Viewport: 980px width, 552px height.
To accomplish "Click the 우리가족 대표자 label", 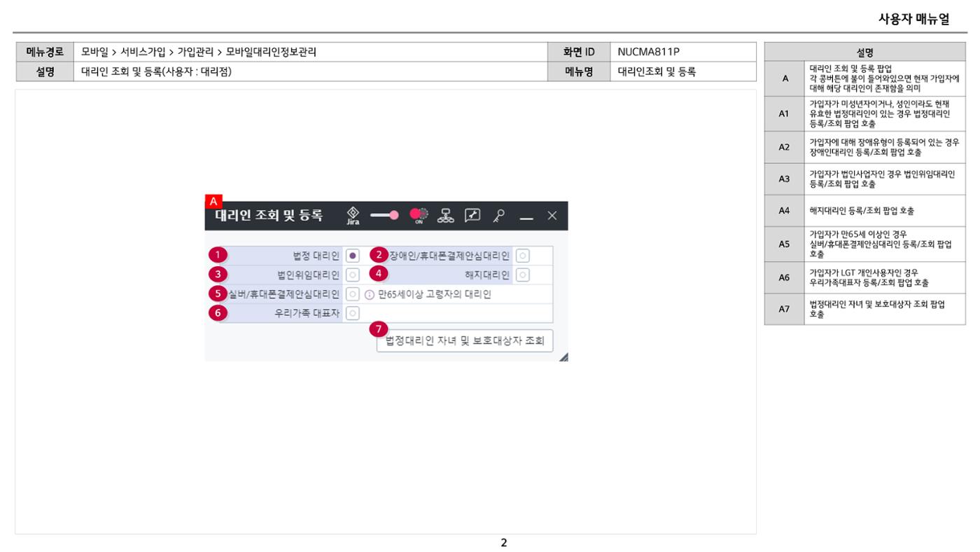I will (307, 313).
